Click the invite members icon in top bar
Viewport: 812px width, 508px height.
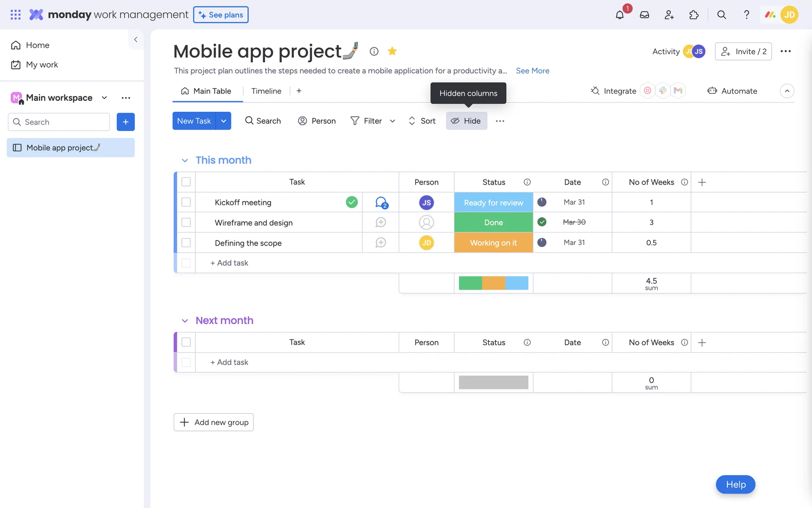669,15
